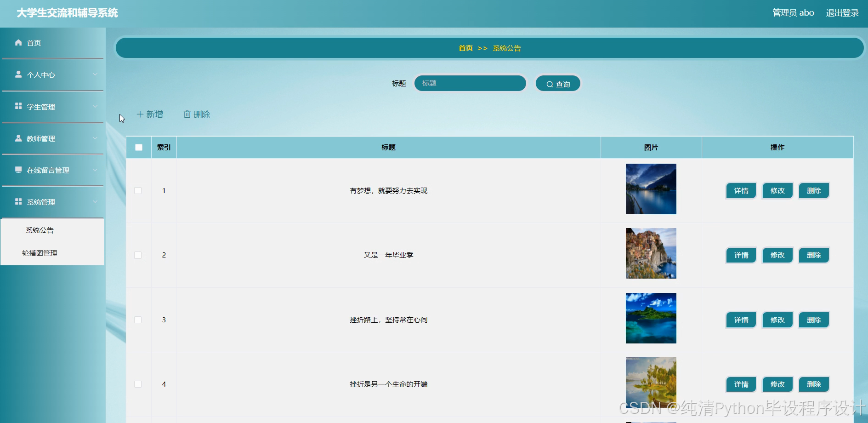Open 详情 for row 挫折路上，坚持常在心间
Viewport: 868px width, 423px height.
click(741, 320)
